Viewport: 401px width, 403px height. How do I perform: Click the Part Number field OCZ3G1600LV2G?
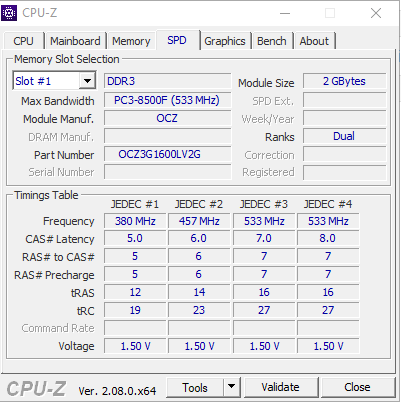(167, 154)
